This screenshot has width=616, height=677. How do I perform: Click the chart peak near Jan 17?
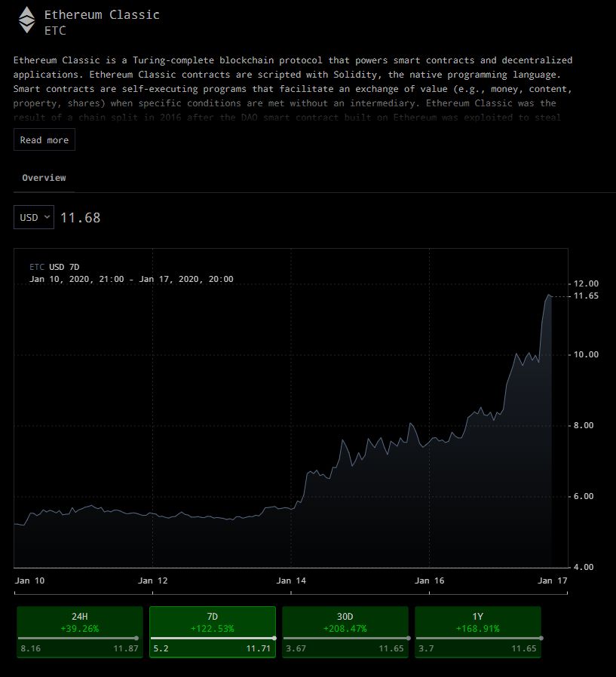549,296
